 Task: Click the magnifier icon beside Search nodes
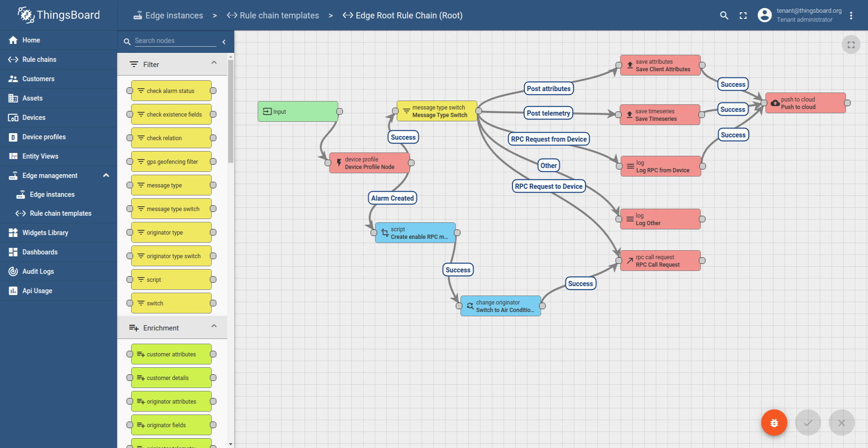tap(127, 42)
